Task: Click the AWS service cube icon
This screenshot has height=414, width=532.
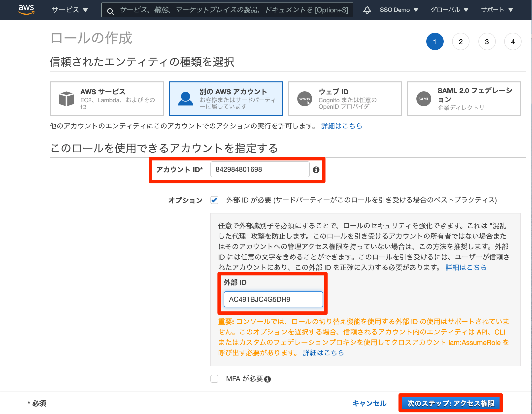Action: (x=66, y=99)
